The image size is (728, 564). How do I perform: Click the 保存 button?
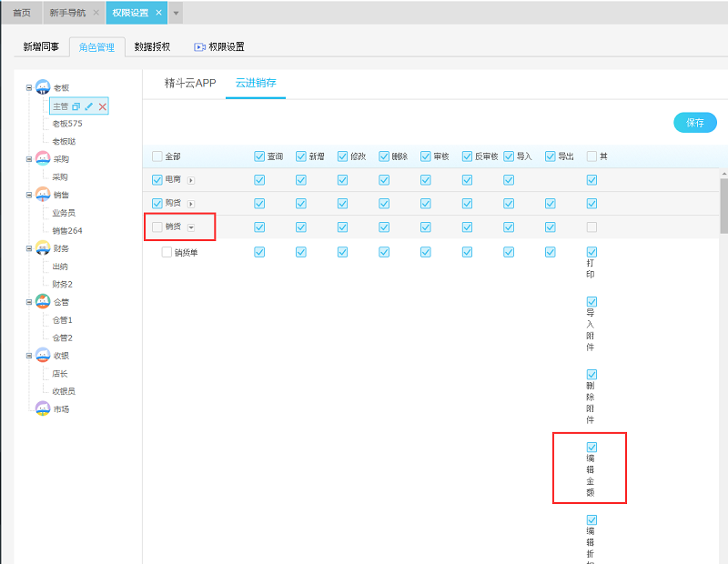point(694,123)
